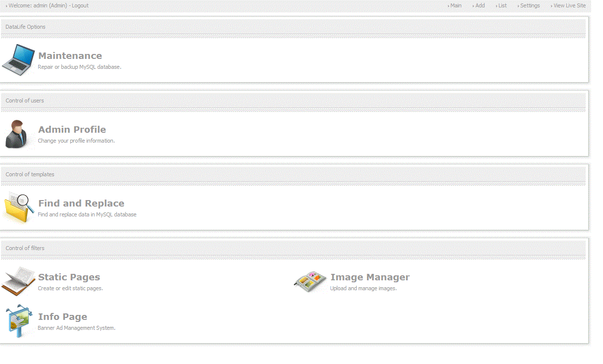This screenshot has width=603, height=364.
Task: Open the Image Manager photo album icon
Action: point(310,281)
